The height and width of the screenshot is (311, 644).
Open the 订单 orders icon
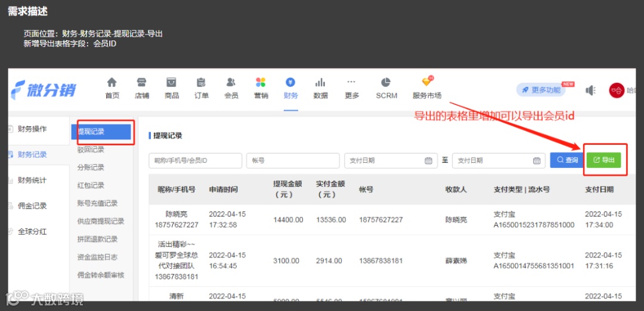click(x=202, y=82)
